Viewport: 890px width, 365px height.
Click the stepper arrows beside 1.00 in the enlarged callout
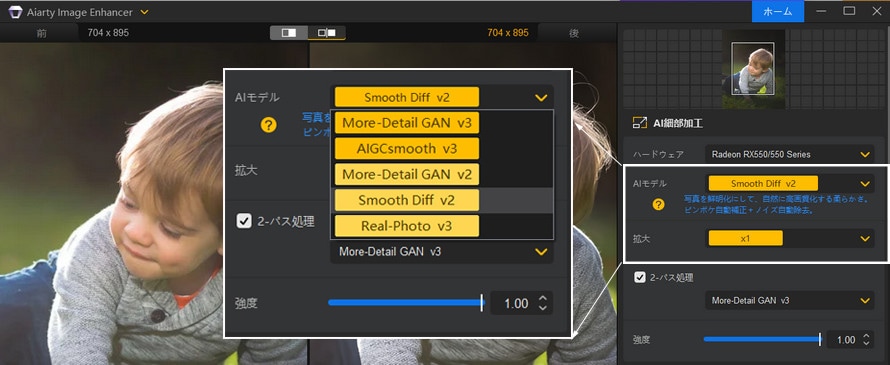click(543, 303)
